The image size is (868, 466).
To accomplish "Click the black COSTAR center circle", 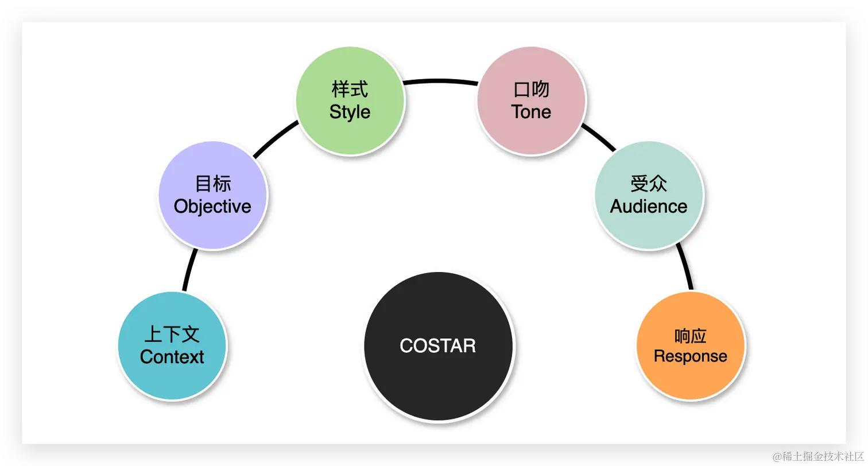I will [x=438, y=346].
